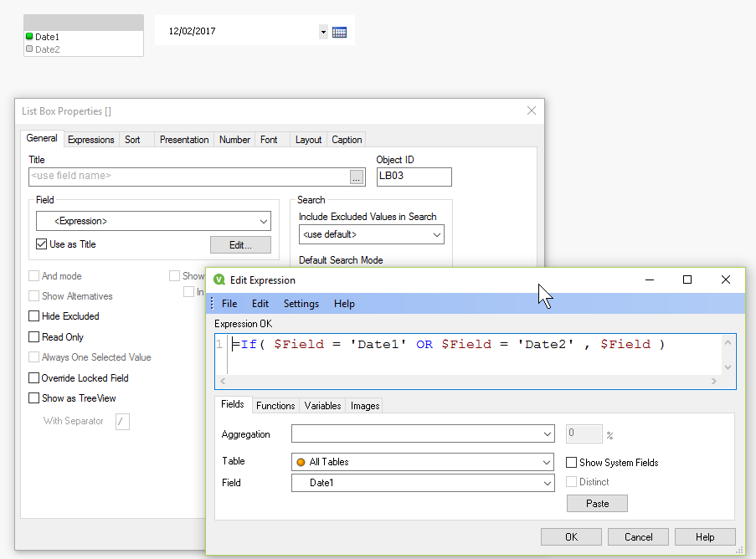Expand the Field dropdown showing Date1
Viewport: 756px width, 559px height.
pyautogui.click(x=547, y=483)
